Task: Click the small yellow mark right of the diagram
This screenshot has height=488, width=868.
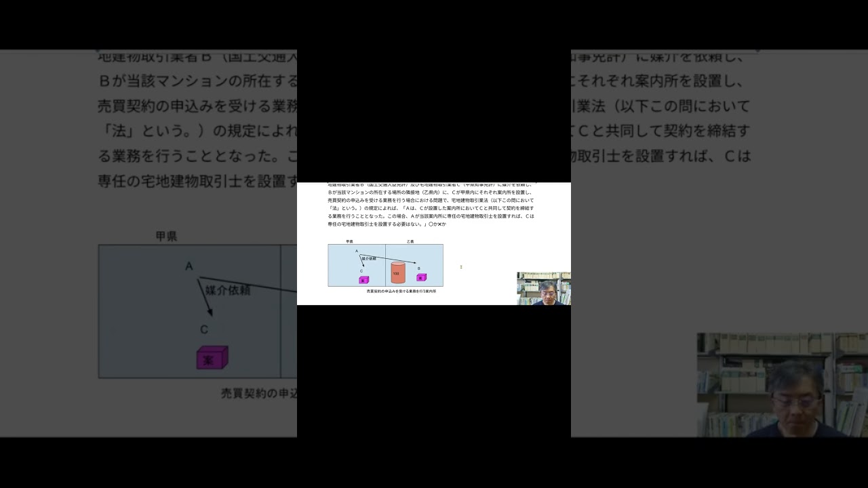Action: click(x=461, y=267)
